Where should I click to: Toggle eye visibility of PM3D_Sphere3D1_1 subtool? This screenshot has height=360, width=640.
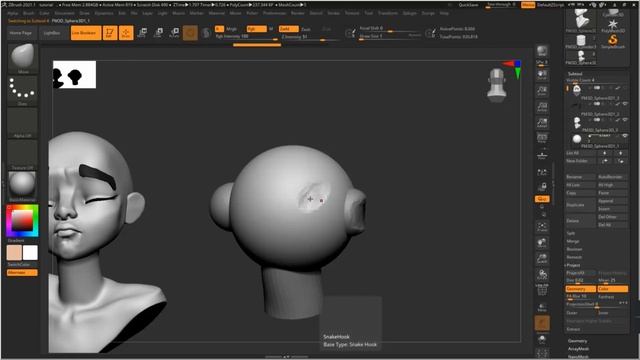click(x=625, y=136)
